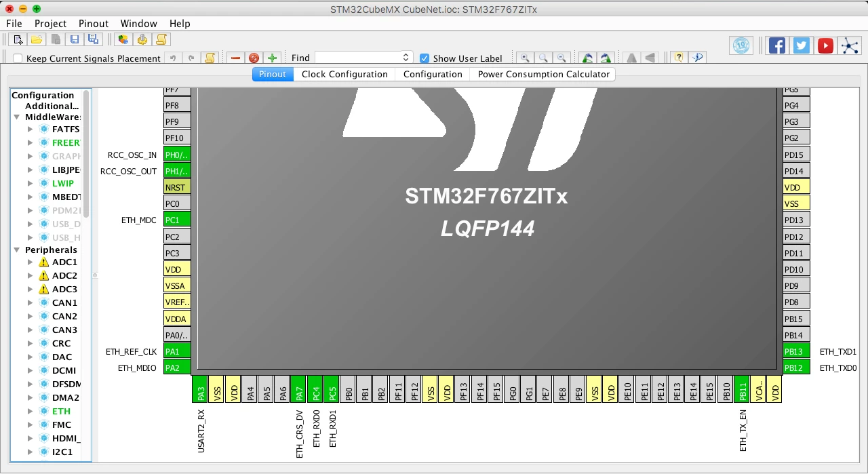Screen dimensions: 868x474
Task: Click the top-row scroll icon beside the gear
Action: pyautogui.click(x=161, y=39)
